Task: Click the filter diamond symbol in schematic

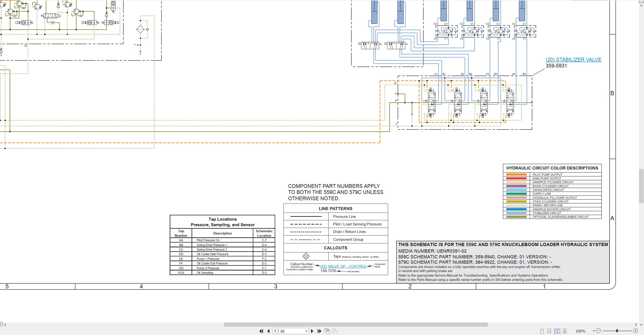Action: coord(140,29)
